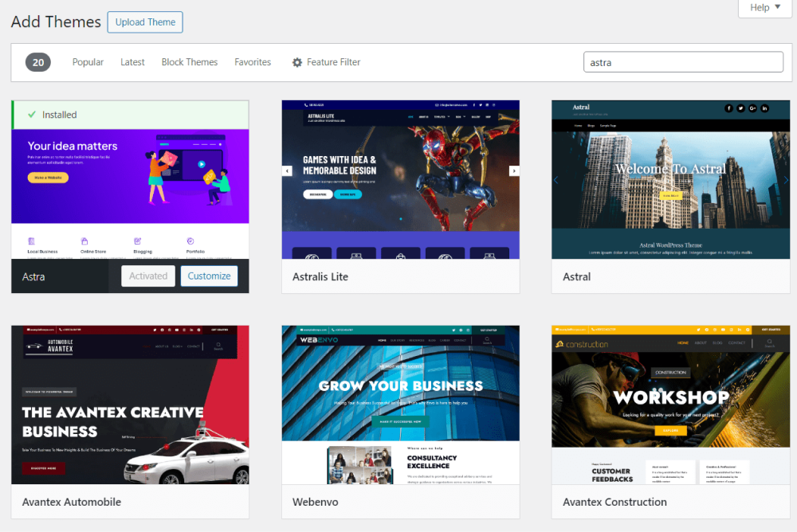Open the Block Themes tab
The height and width of the screenshot is (532, 797).
[190, 62]
